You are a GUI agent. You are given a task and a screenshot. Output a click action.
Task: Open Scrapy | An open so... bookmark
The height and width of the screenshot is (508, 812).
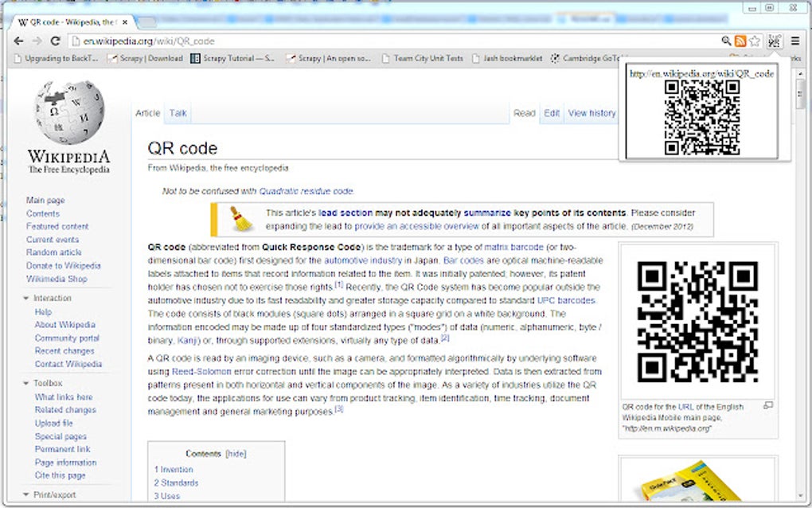pyautogui.click(x=329, y=58)
